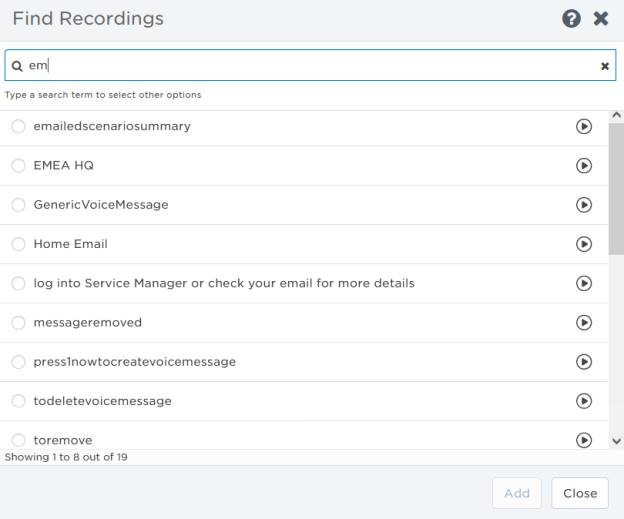Image resolution: width=624 pixels, height=519 pixels.
Task: Click the Close button
Action: (x=580, y=493)
